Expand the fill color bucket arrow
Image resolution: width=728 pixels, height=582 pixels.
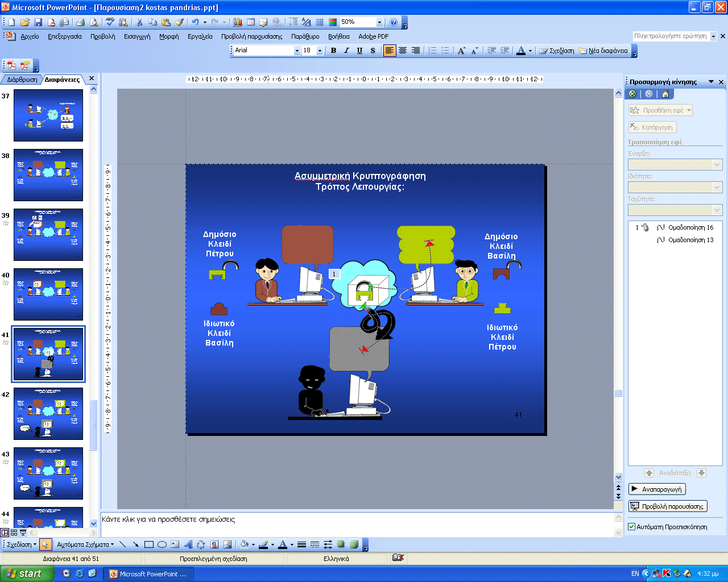(x=253, y=544)
